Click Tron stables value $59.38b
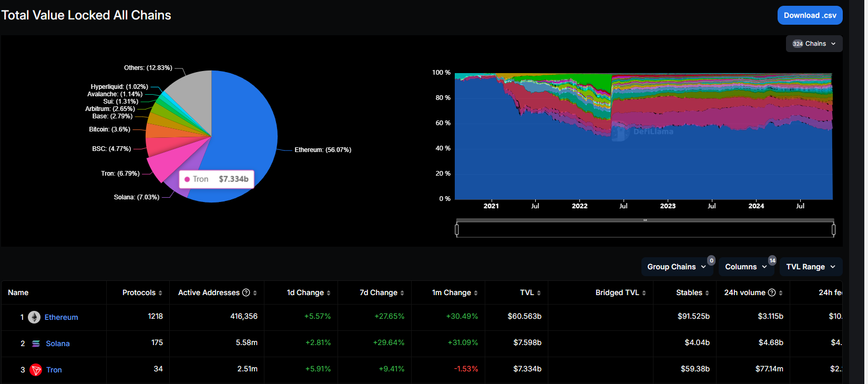868x384 pixels. [695, 369]
